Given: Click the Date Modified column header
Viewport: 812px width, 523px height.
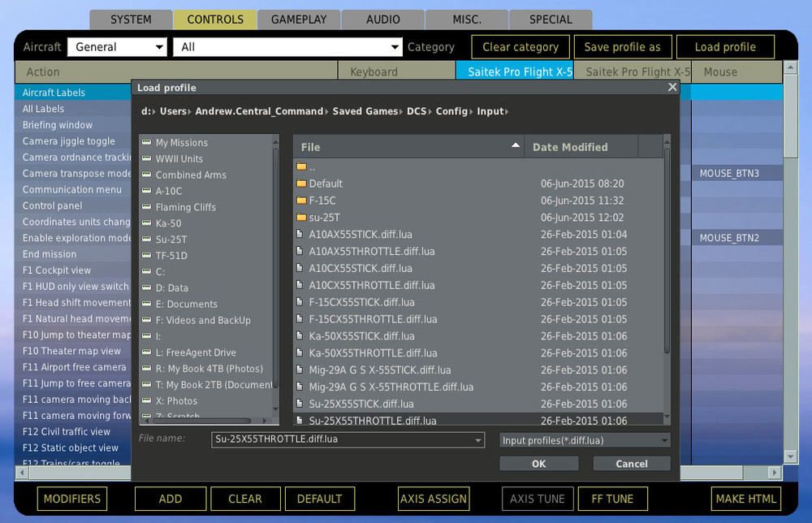Looking at the screenshot, I should 581,146.
